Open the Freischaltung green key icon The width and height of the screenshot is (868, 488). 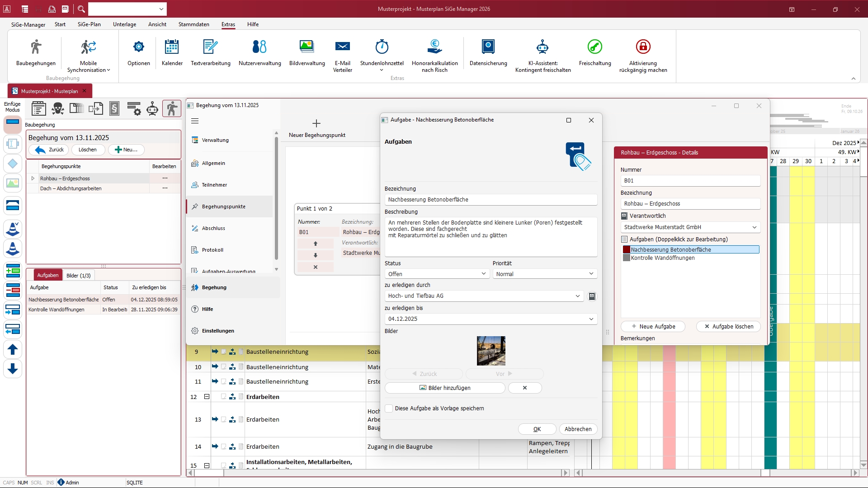click(x=594, y=47)
